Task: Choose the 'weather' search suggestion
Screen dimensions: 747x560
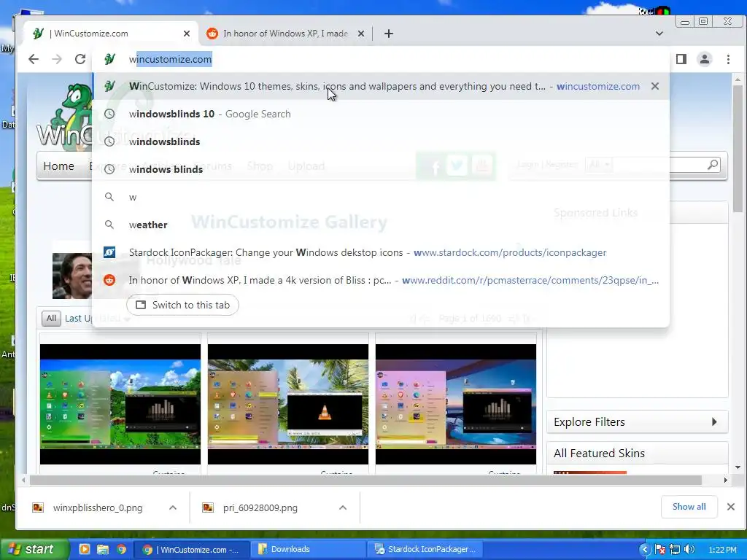Action: pos(381,225)
